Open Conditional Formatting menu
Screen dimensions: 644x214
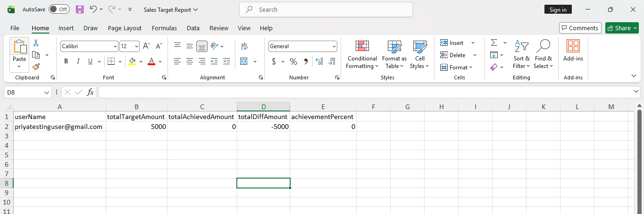(362, 54)
